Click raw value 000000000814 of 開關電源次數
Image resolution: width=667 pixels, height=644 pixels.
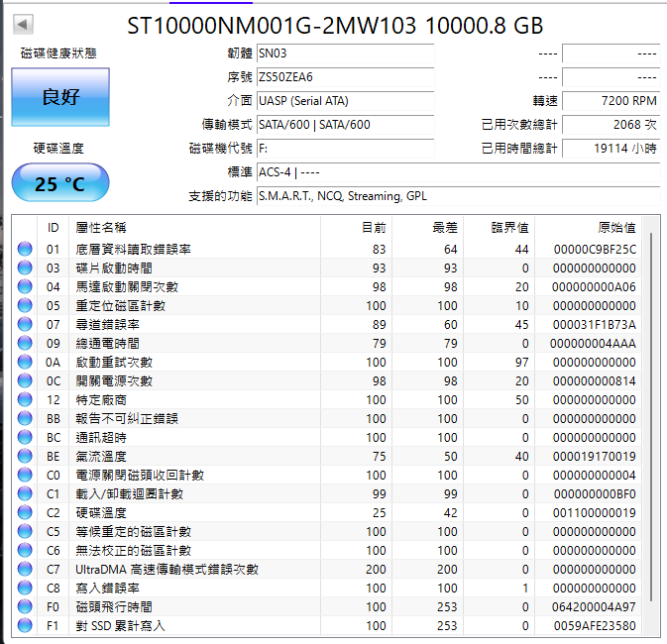(595, 380)
